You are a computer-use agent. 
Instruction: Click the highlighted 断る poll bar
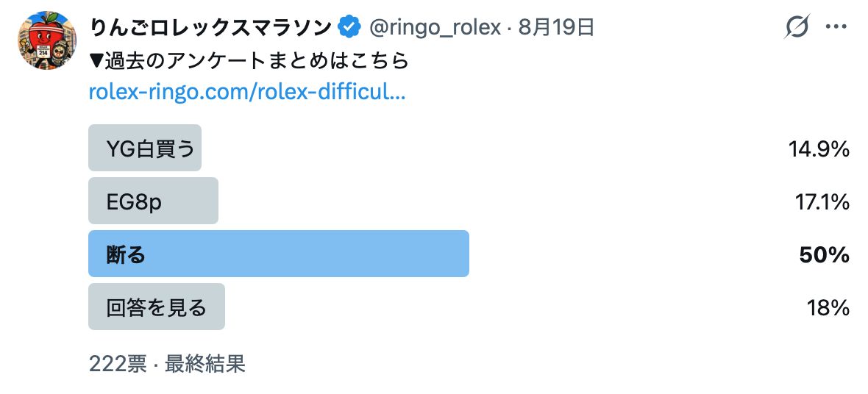point(279,254)
